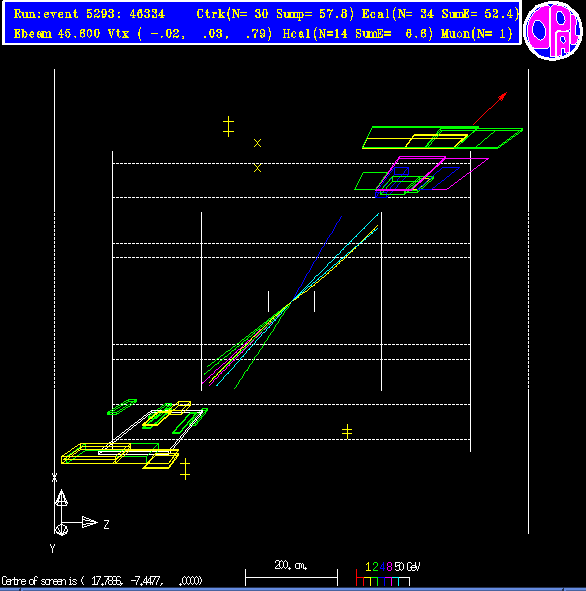Click the yellow double-cross marker at lower right
The height and width of the screenshot is (591, 586).
pos(347,432)
